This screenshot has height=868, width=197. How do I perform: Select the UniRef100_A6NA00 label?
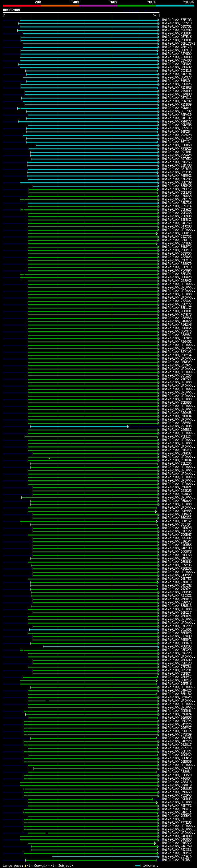(177, 501)
